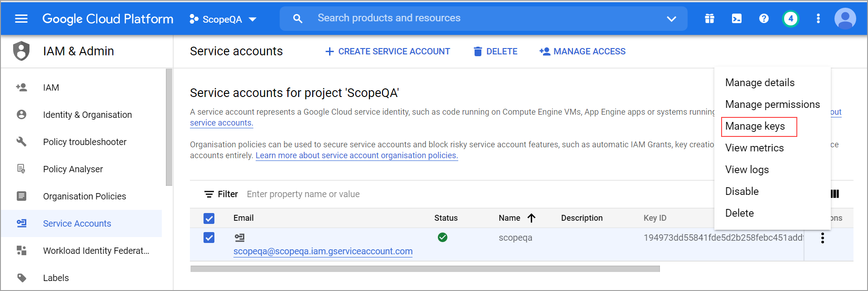Screen dimensions: 868x291
Task: Click the table horizontal scrollbar
Action: [425, 269]
